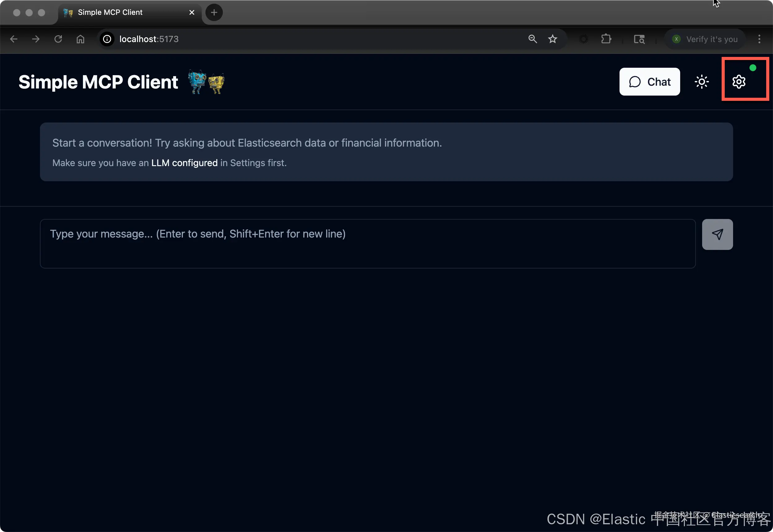Open a new browser tab
This screenshot has height=532, width=773.
point(214,12)
